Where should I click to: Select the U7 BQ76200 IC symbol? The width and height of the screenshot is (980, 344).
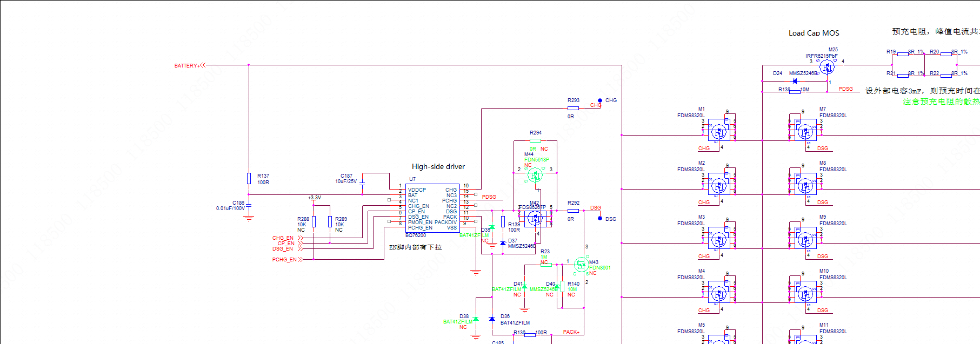point(432,208)
